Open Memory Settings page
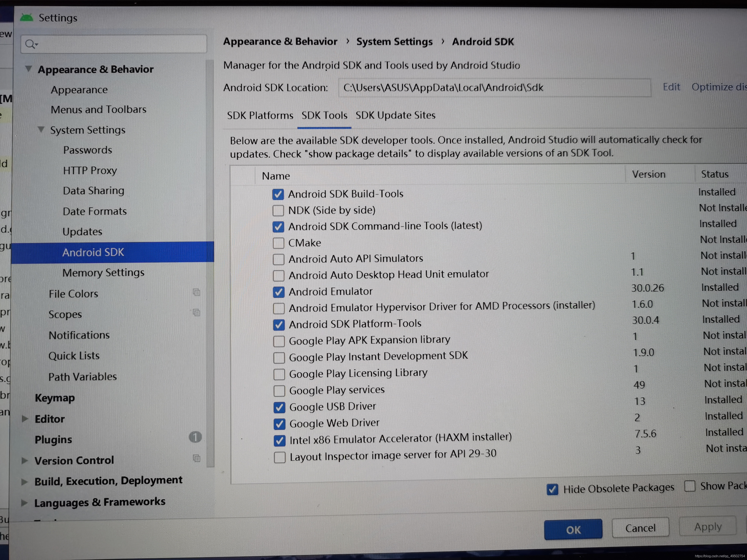The height and width of the screenshot is (560, 747). 103,273
